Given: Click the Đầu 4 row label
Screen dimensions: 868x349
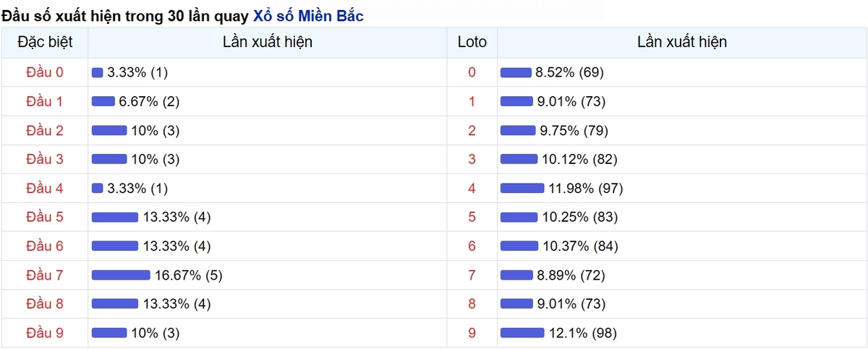Looking at the screenshot, I should [45, 188].
